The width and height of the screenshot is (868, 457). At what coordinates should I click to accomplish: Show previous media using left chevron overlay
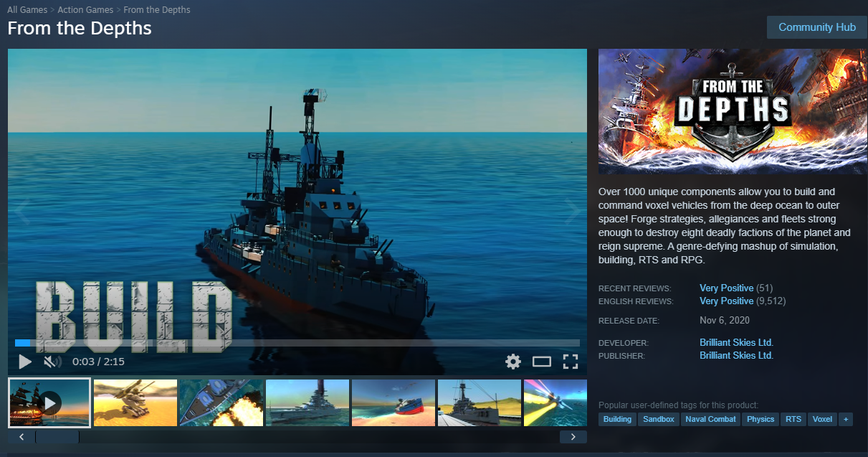(22, 211)
